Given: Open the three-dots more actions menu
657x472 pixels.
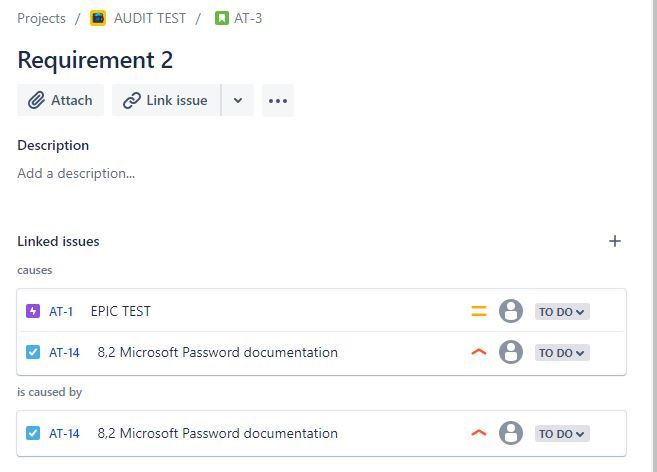Looking at the screenshot, I should pyautogui.click(x=278, y=101).
